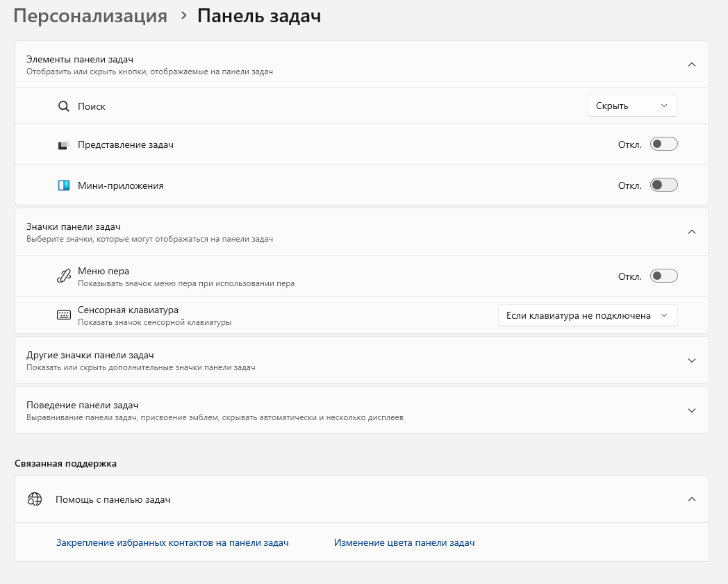Image resolution: width=728 pixels, height=584 pixels.
Task: Collapse the Значки панели задач section
Action: click(x=691, y=232)
